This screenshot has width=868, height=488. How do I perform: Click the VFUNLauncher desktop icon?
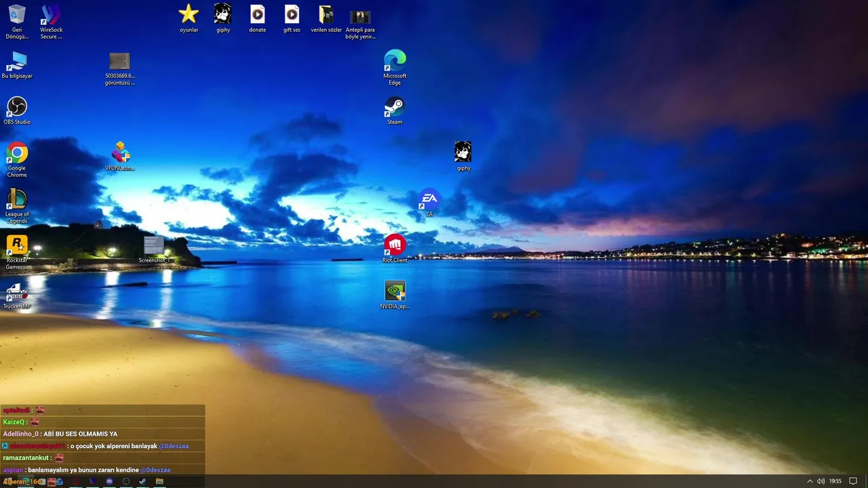point(120,157)
